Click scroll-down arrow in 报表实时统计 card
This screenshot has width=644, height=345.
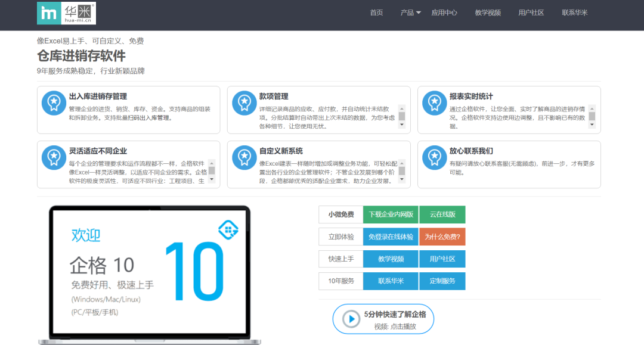pyautogui.click(x=592, y=125)
